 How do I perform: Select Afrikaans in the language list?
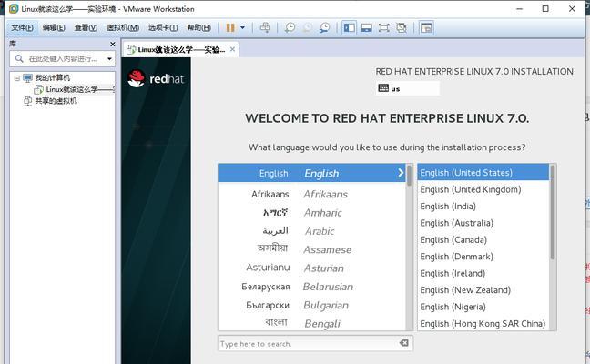tap(311, 194)
